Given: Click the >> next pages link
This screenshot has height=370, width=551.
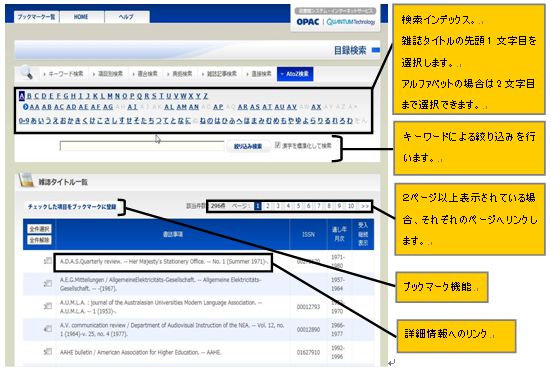Looking at the screenshot, I should click(365, 206).
